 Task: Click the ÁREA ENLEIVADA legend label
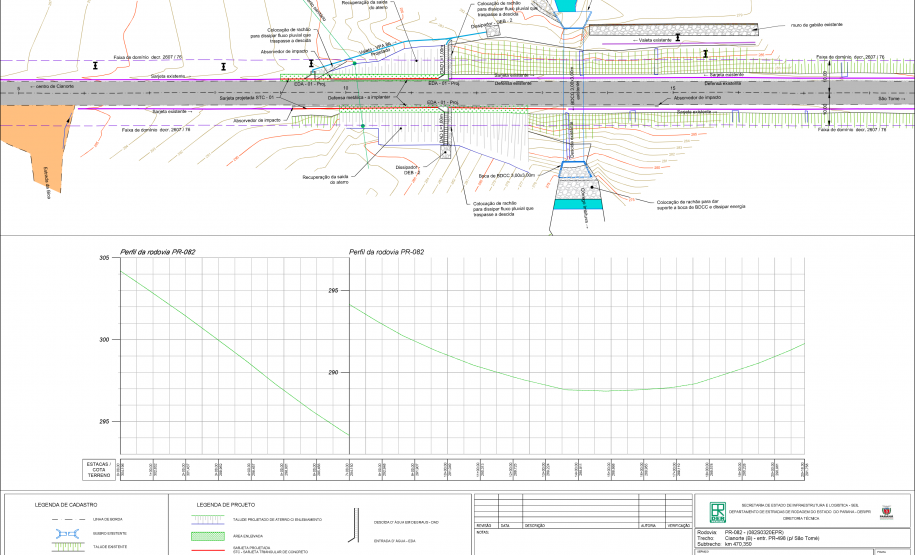click(x=247, y=536)
